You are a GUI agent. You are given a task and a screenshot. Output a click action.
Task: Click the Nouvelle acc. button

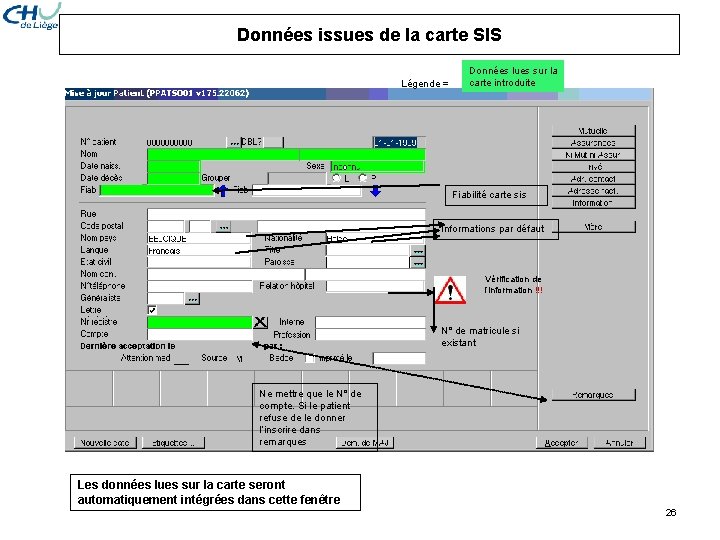(105, 443)
